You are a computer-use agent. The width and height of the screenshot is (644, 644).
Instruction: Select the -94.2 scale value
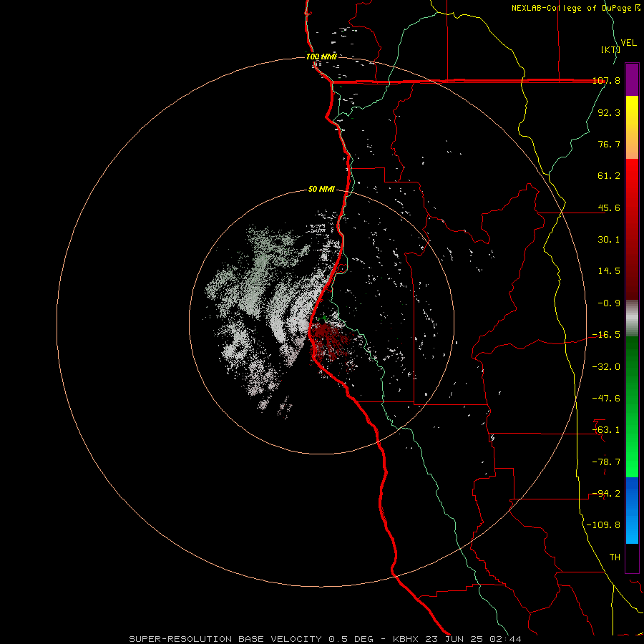click(x=607, y=494)
